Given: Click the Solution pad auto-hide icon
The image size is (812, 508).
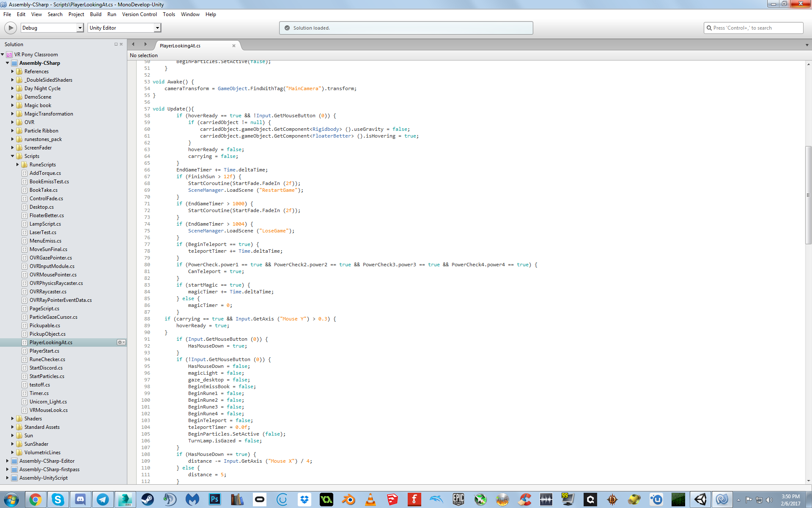Looking at the screenshot, I should (116, 44).
